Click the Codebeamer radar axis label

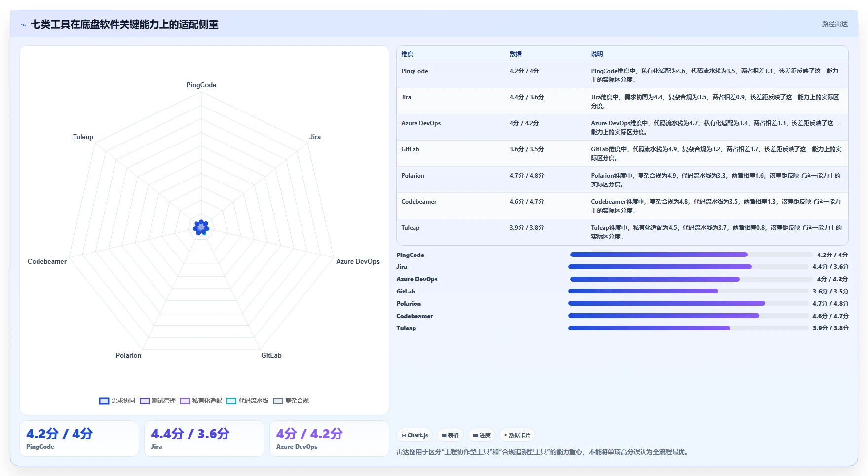[47, 261]
